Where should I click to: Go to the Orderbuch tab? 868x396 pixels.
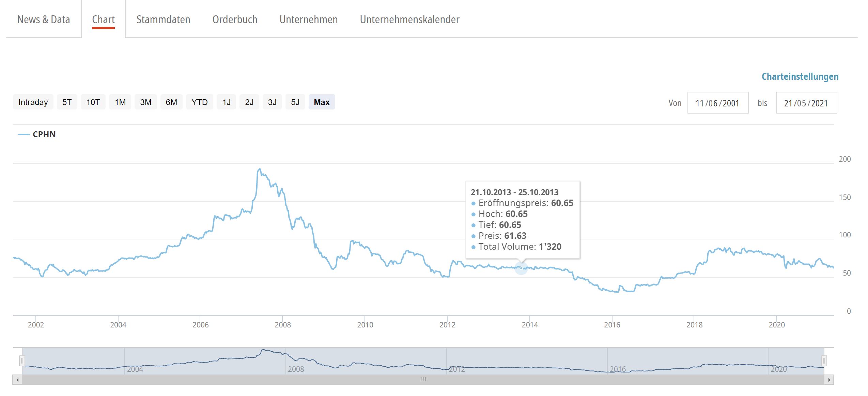[235, 19]
